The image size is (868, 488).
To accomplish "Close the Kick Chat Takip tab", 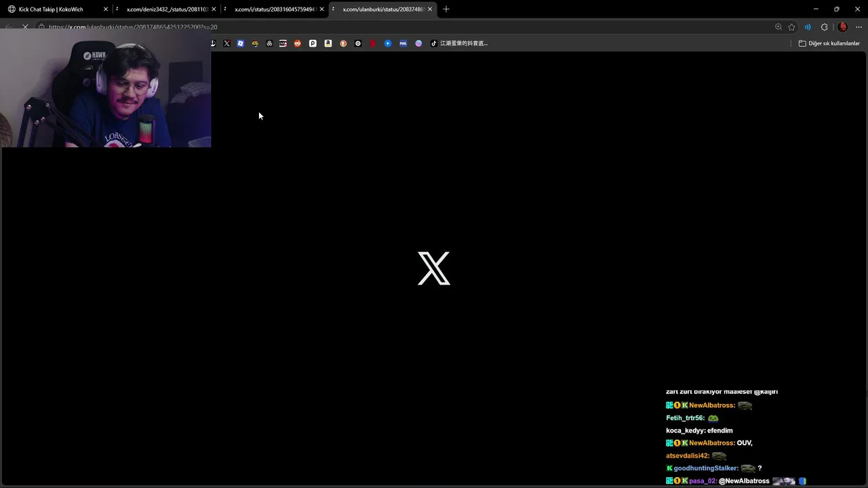I will (106, 9).
